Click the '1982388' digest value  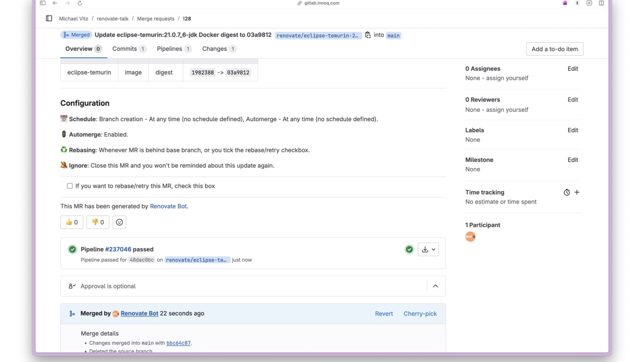tap(202, 72)
